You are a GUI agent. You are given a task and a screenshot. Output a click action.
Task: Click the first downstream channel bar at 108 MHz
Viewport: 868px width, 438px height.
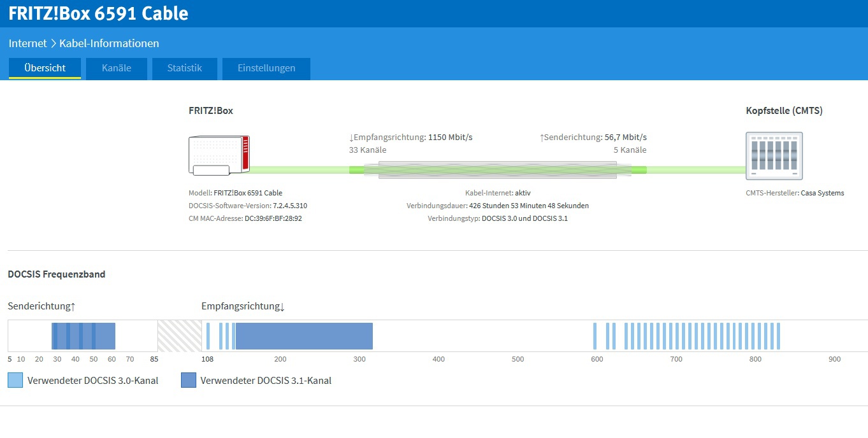(208, 336)
